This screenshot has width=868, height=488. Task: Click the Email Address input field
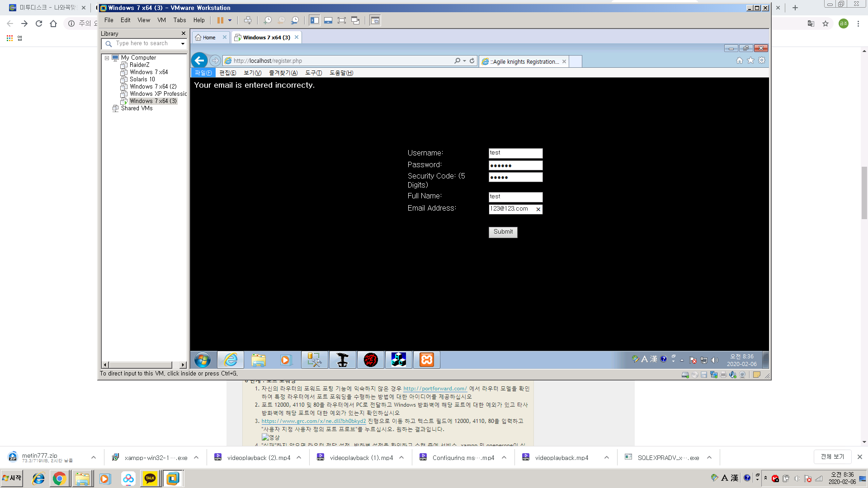(511, 209)
